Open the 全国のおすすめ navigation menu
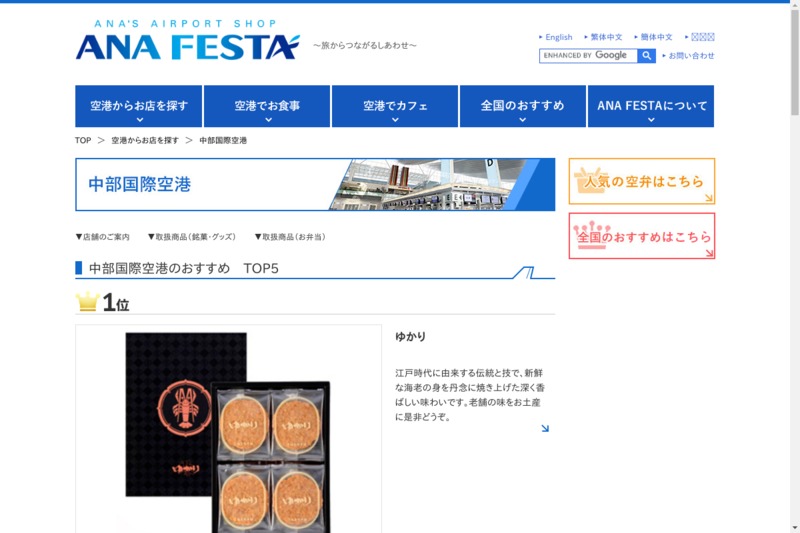Screen dimensions: 800x533 click(x=523, y=106)
